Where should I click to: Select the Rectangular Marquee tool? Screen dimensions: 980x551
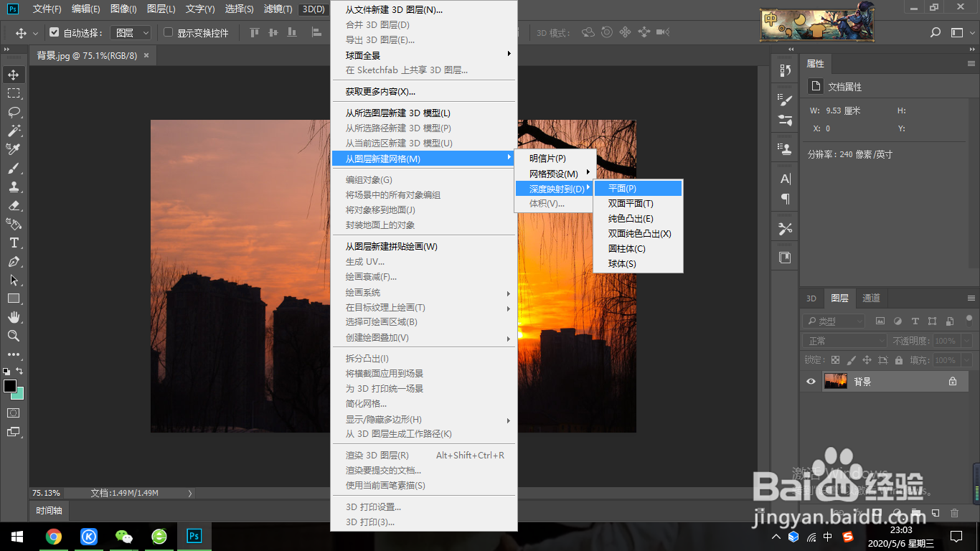click(14, 93)
